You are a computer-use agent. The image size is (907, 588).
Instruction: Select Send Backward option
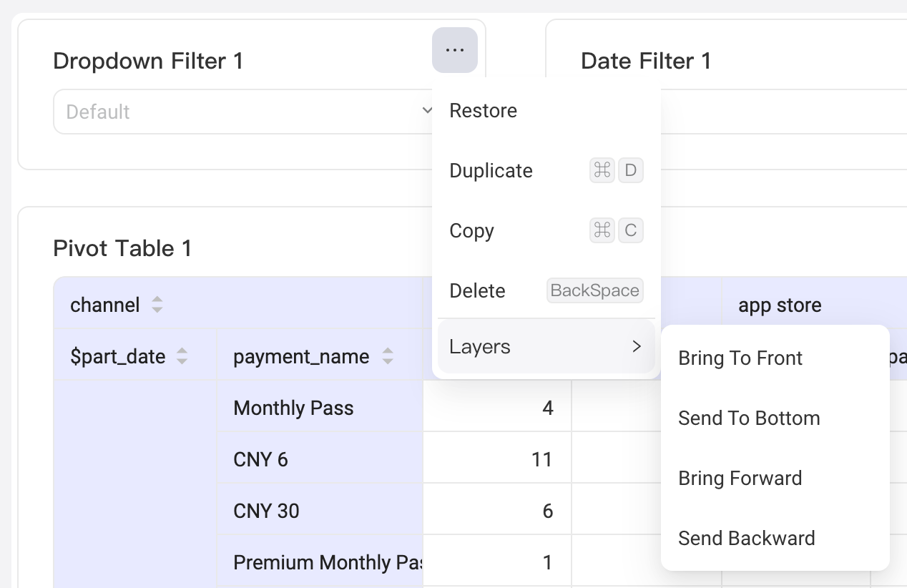point(775,539)
